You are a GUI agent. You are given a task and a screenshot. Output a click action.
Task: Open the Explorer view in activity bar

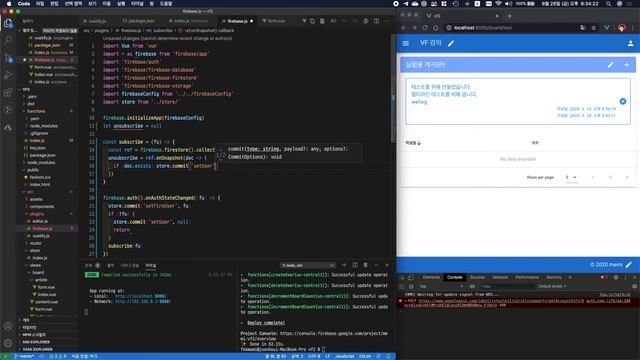click(8, 23)
